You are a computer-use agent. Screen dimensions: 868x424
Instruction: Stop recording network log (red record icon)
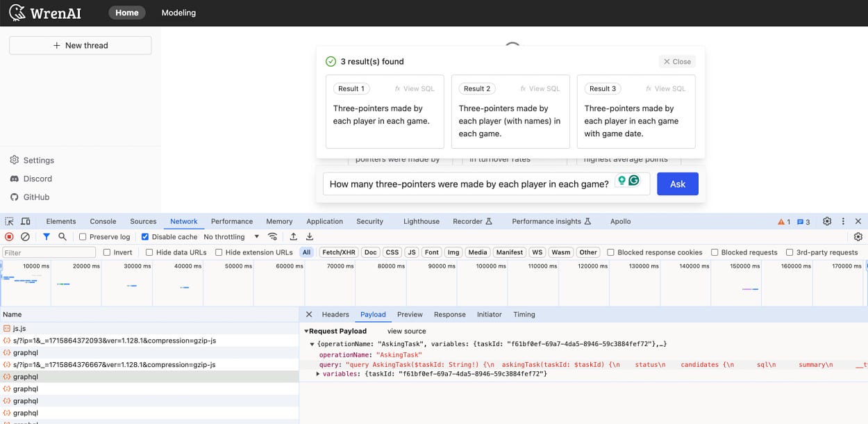tap(8, 236)
